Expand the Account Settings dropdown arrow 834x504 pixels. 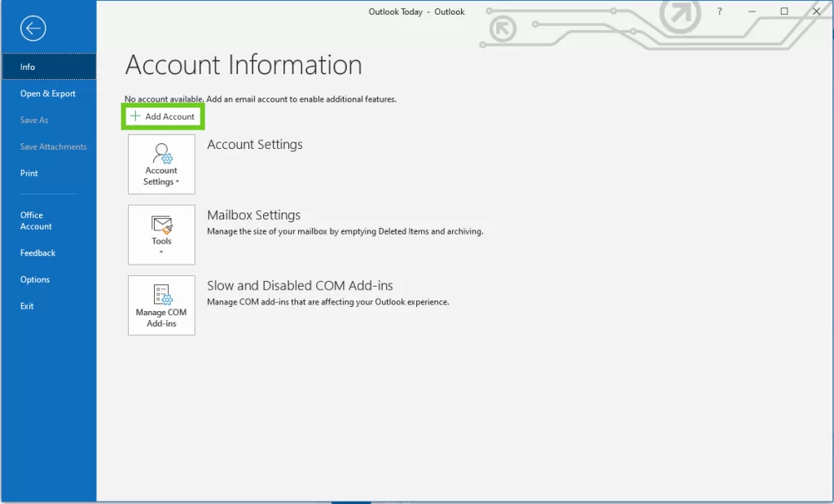(x=178, y=182)
